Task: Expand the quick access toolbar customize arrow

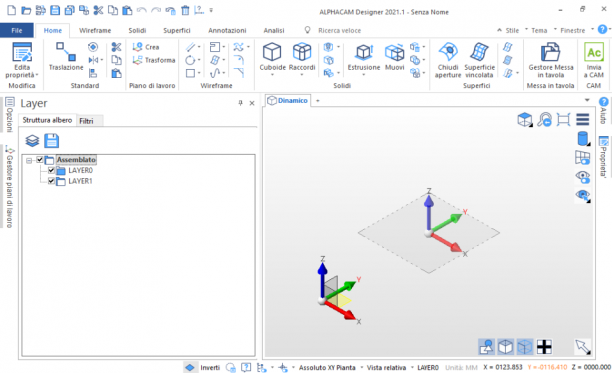Action: click(211, 10)
